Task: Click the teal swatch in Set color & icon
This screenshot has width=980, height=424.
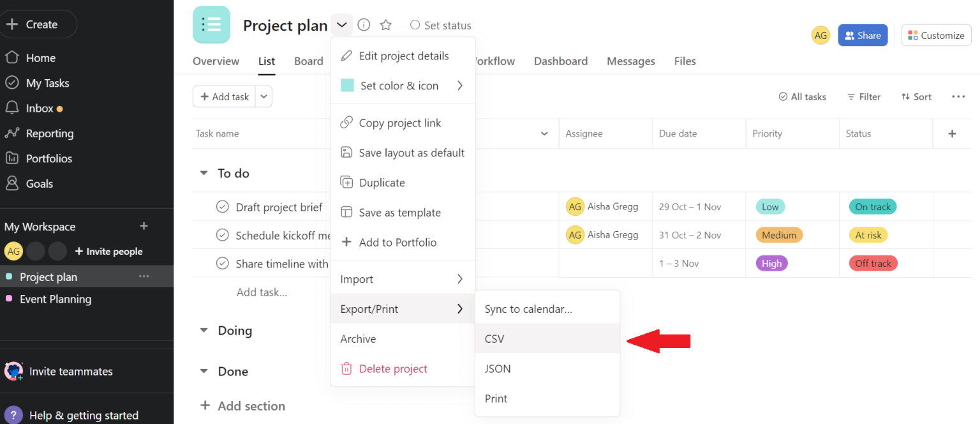Action: point(347,85)
